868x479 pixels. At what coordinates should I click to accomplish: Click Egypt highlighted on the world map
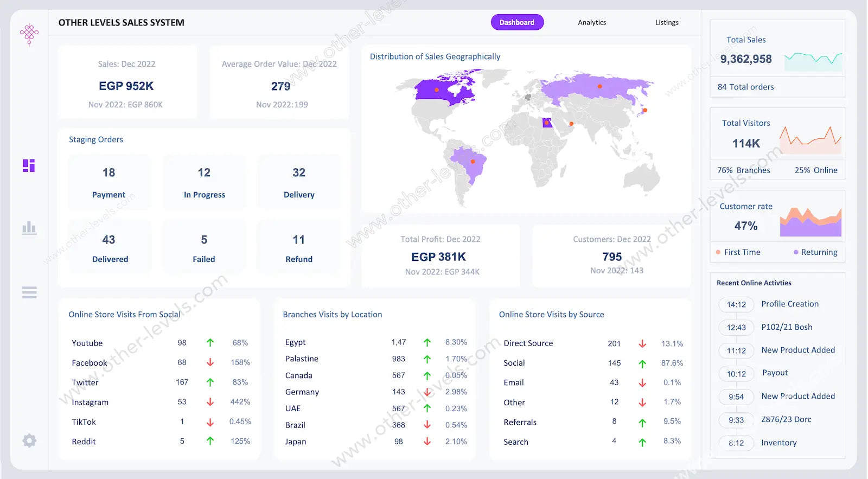click(x=547, y=123)
